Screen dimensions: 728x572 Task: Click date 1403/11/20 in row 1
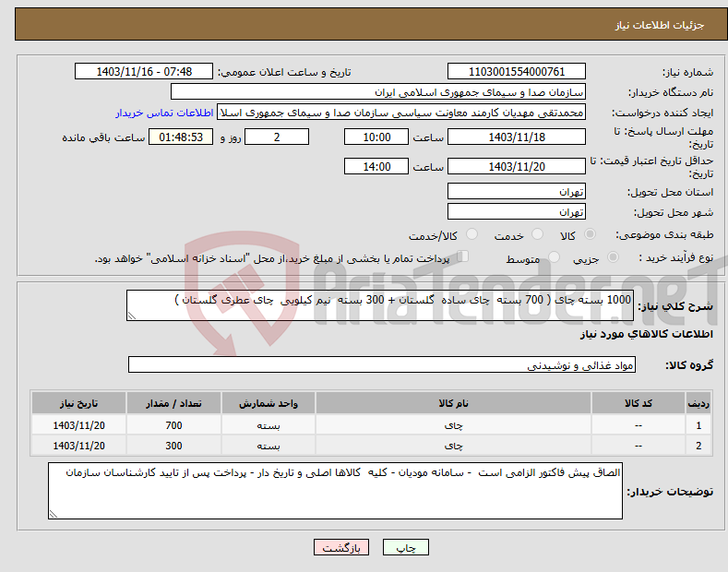(x=79, y=424)
